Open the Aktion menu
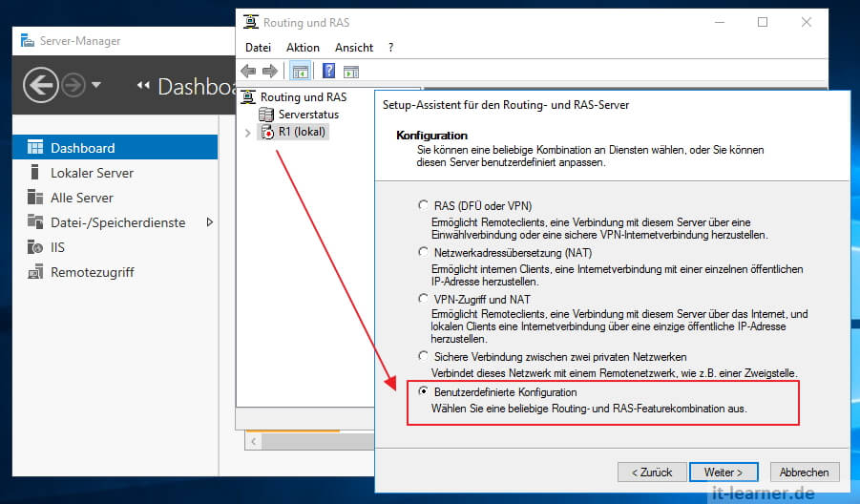Screen dimensions: 860x504 coord(303,48)
